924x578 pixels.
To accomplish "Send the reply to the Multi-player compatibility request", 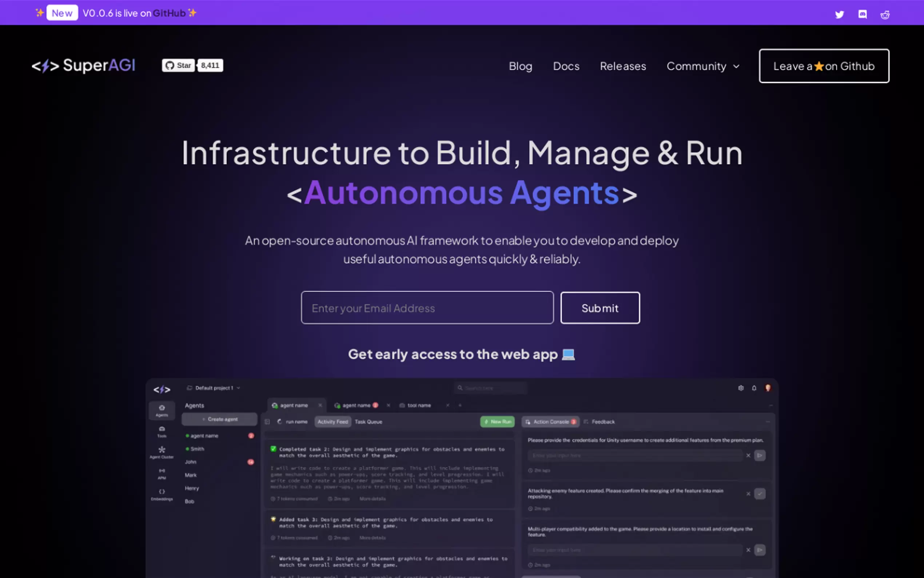I will 760,550.
